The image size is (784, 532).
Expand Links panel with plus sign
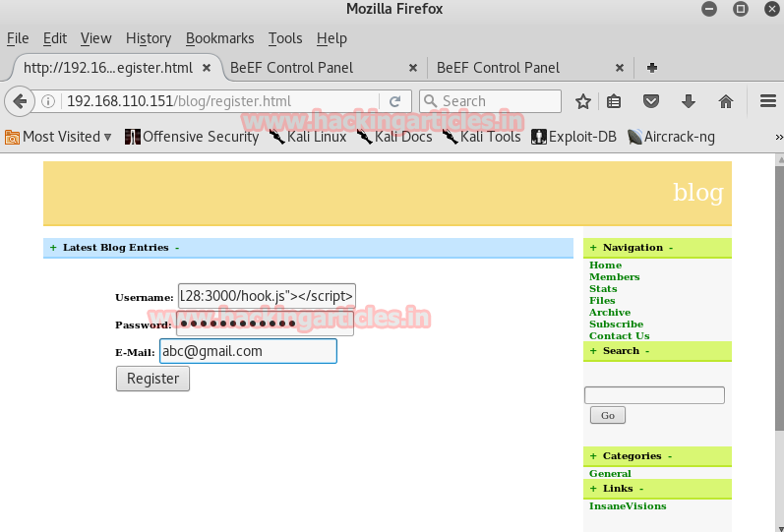(x=593, y=489)
